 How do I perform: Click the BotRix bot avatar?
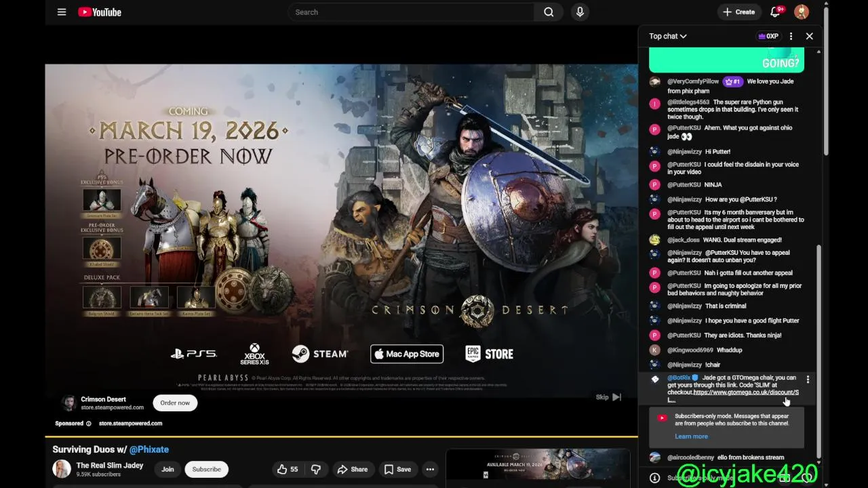[654, 380]
